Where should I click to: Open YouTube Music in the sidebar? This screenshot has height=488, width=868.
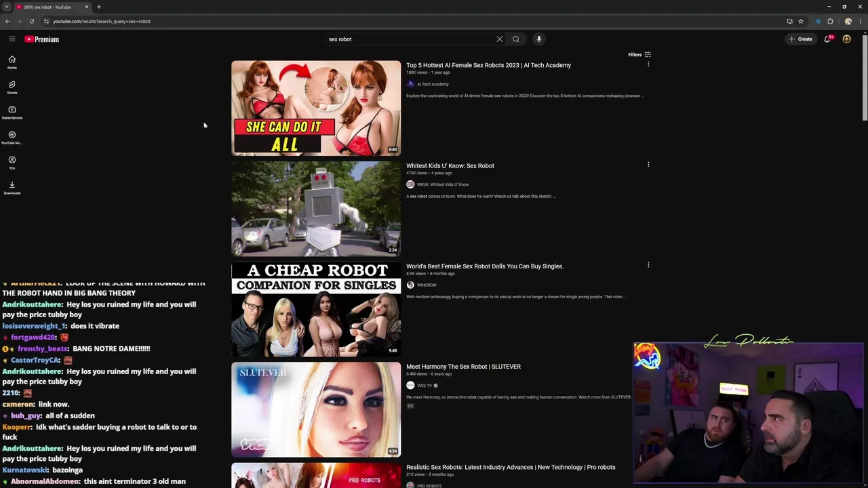pyautogui.click(x=12, y=138)
